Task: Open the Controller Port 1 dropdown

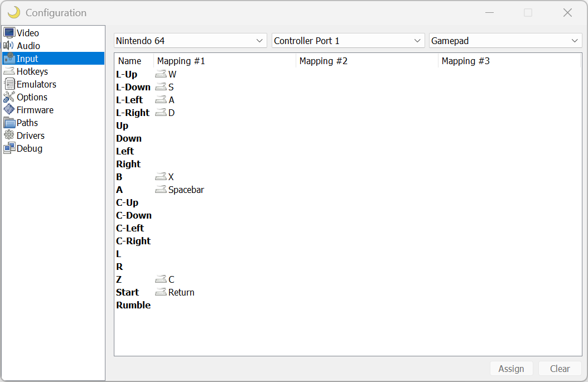Action: [348, 41]
